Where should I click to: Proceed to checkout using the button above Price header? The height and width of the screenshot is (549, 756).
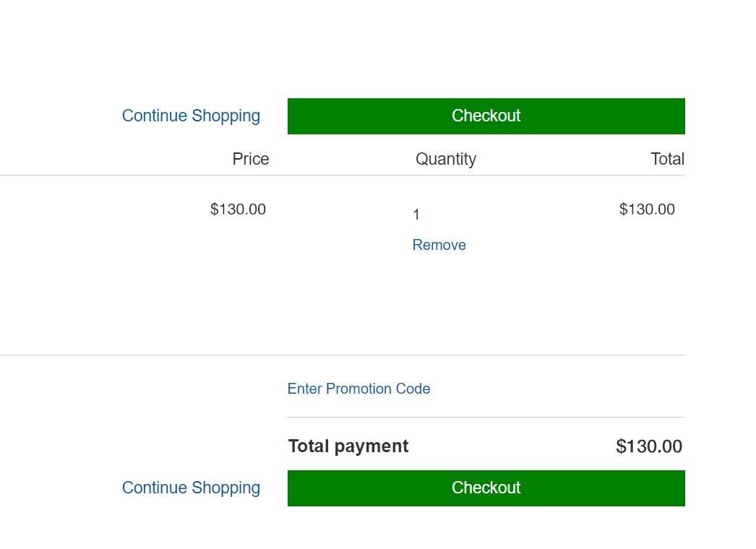point(486,116)
